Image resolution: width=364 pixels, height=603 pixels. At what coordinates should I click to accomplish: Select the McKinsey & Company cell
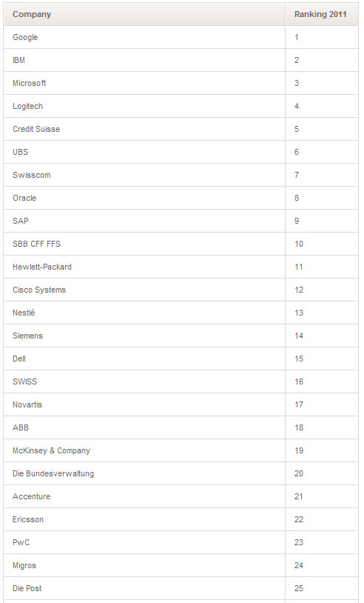[144, 450]
